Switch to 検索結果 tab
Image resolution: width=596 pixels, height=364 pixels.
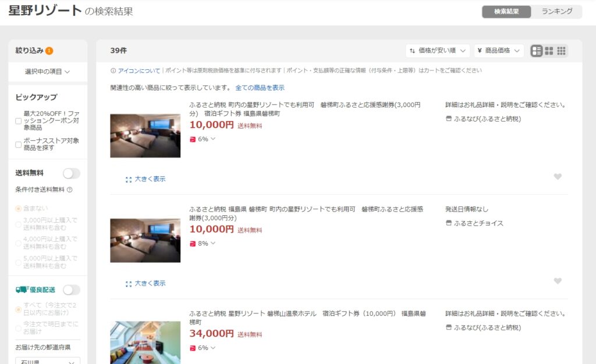(506, 12)
